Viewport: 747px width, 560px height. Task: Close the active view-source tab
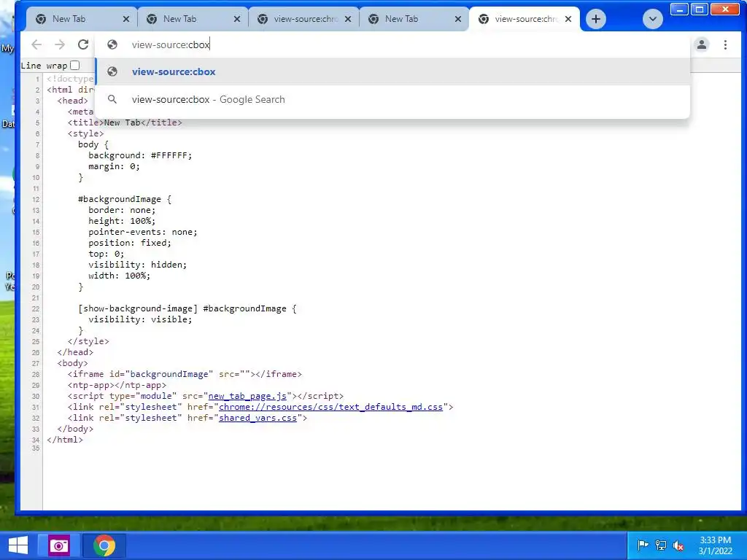pyautogui.click(x=568, y=19)
